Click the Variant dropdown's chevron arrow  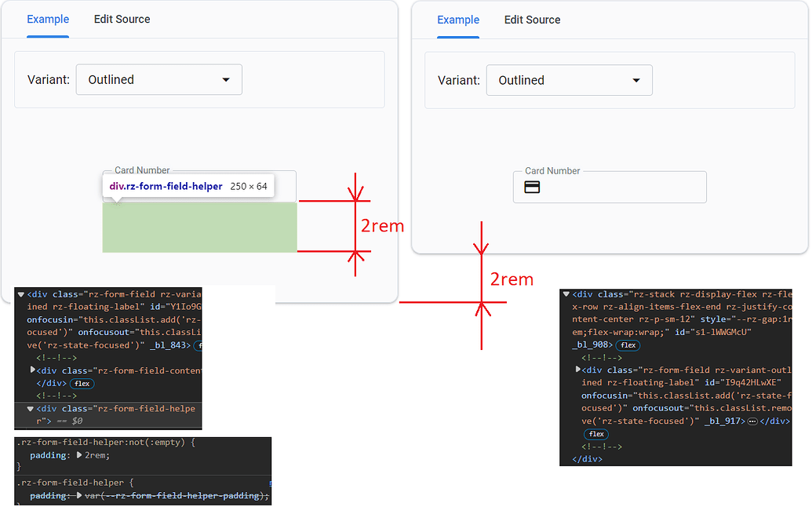click(x=226, y=79)
